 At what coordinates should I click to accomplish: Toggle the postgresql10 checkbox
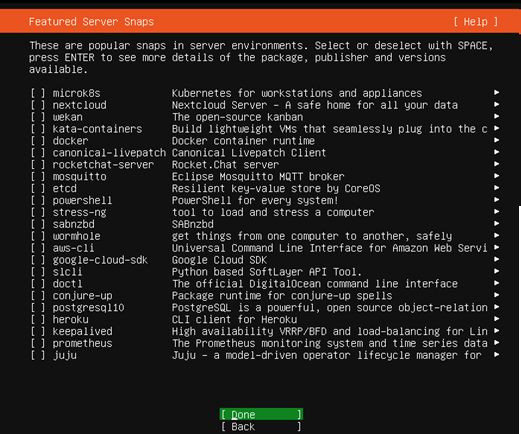click(x=38, y=308)
